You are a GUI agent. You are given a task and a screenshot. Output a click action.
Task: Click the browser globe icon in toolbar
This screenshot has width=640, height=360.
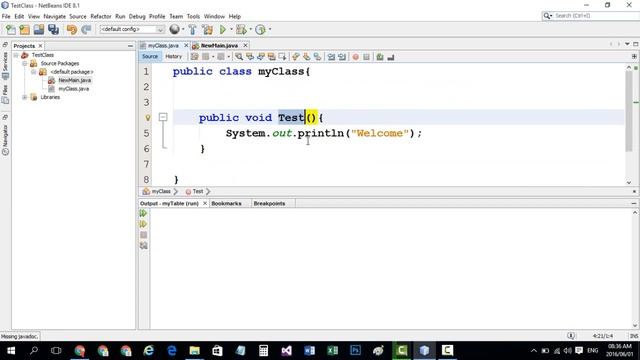coord(174,29)
